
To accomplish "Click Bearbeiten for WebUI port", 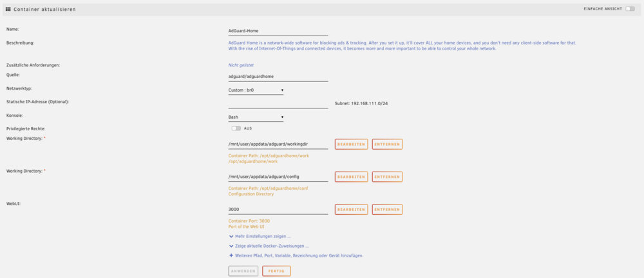I will pyautogui.click(x=351, y=210).
